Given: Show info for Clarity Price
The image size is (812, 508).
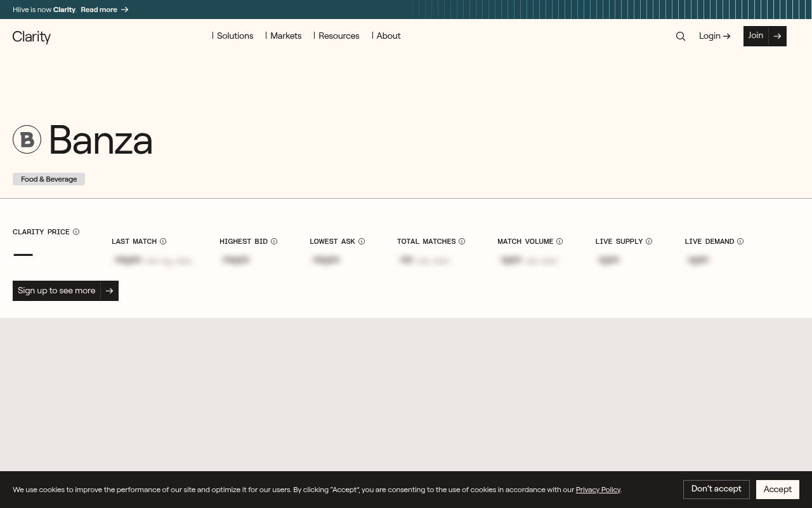Looking at the screenshot, I should tap(76, 232).
